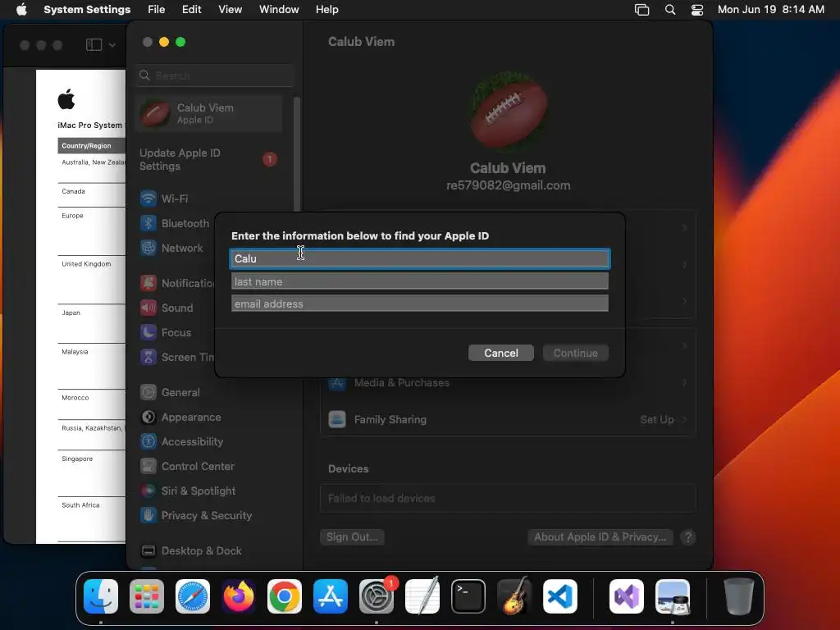Select the General gear icon

[148, 392]
